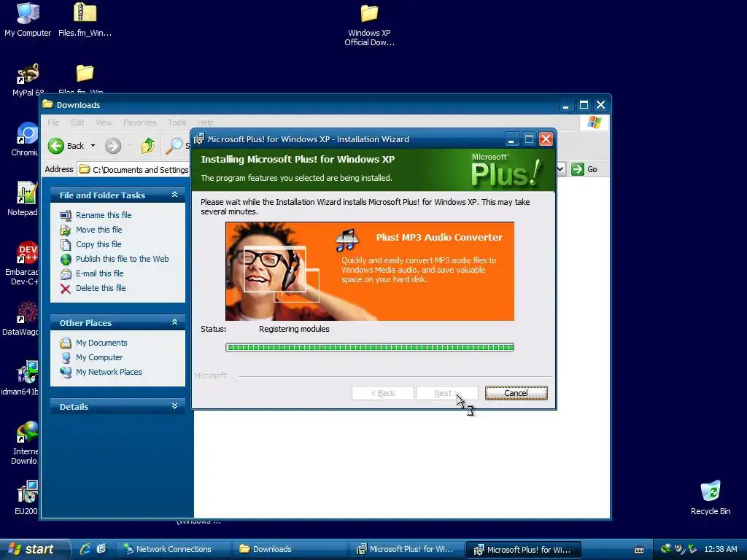Click Rename this file icon

pyautogui.click(x=65, y=215)
